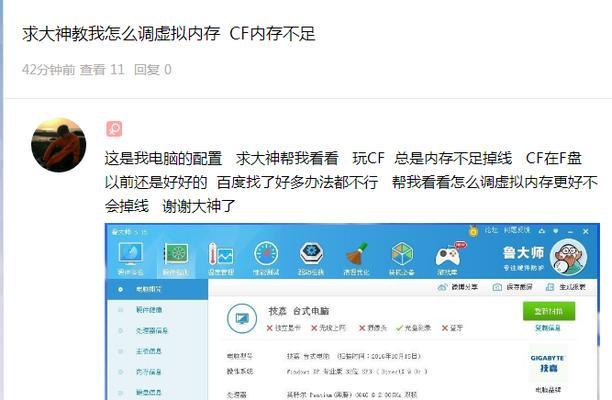Open the cleanup optimization broom icon
612x400 pixels.
point(356,254)
